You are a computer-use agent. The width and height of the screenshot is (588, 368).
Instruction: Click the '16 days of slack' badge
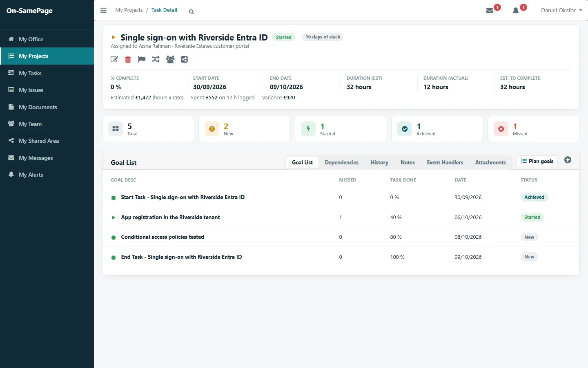click(323, 37)
